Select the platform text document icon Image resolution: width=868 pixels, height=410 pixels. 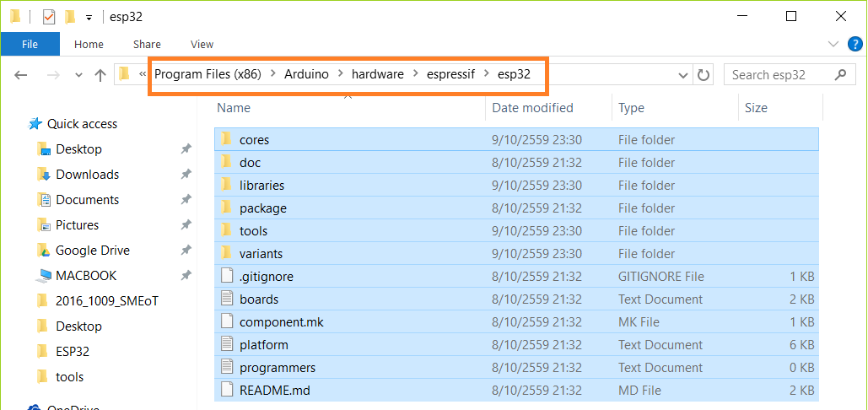226,344
